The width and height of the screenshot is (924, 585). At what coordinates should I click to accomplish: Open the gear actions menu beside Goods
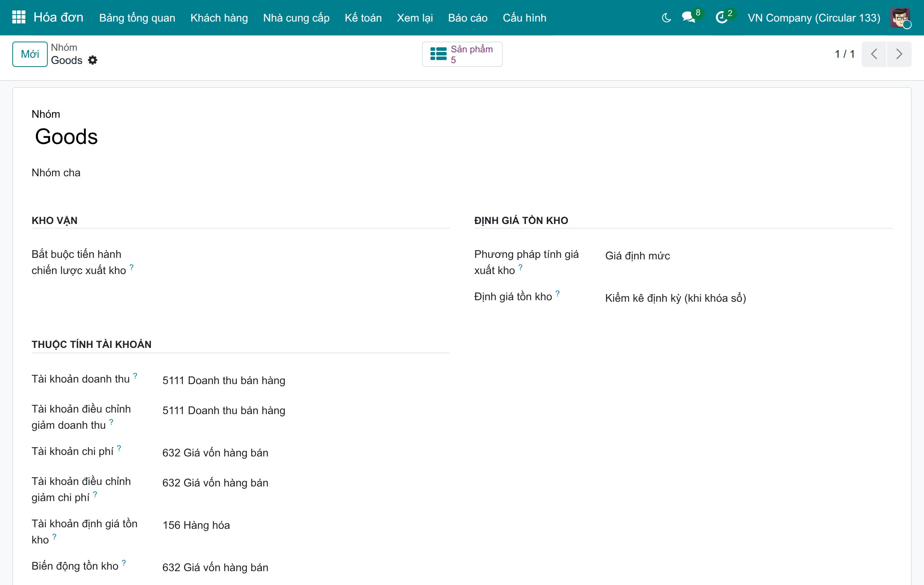point(92,60)
